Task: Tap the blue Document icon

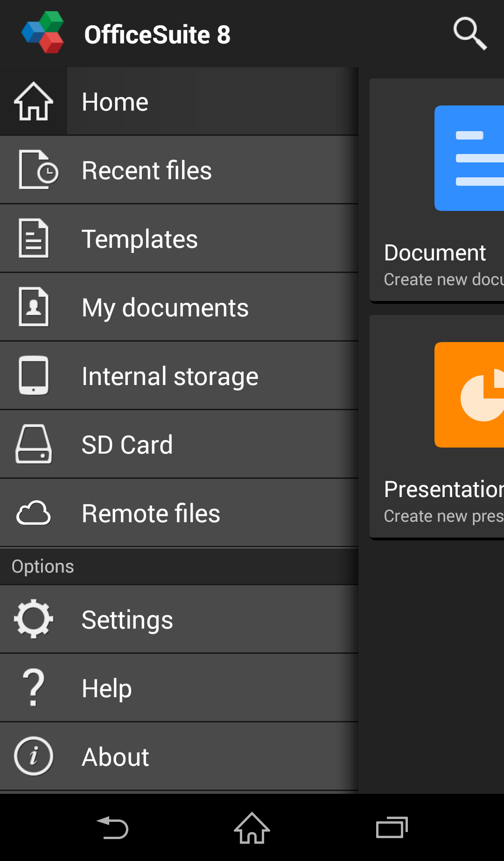Action: coord(469,158)
